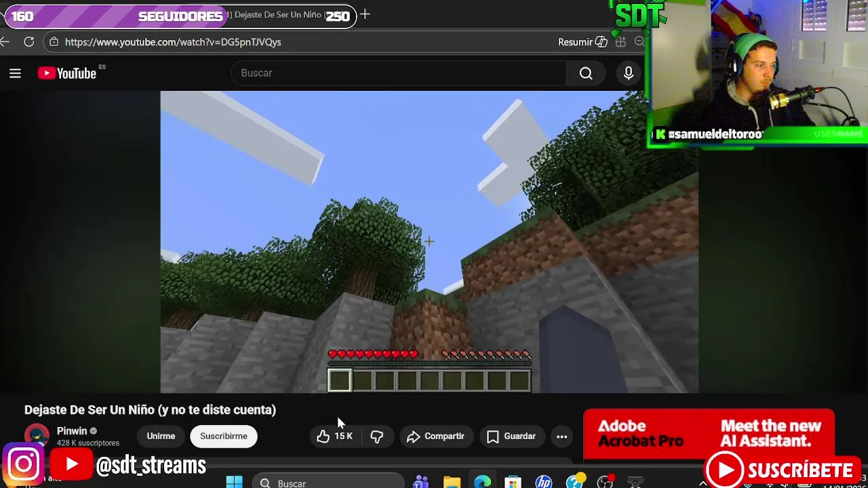Image resolution: width=868 pixels, height=488 pixels.
Task: Open OBS Studio from the taskbar
Action: [x=605, y=483]
